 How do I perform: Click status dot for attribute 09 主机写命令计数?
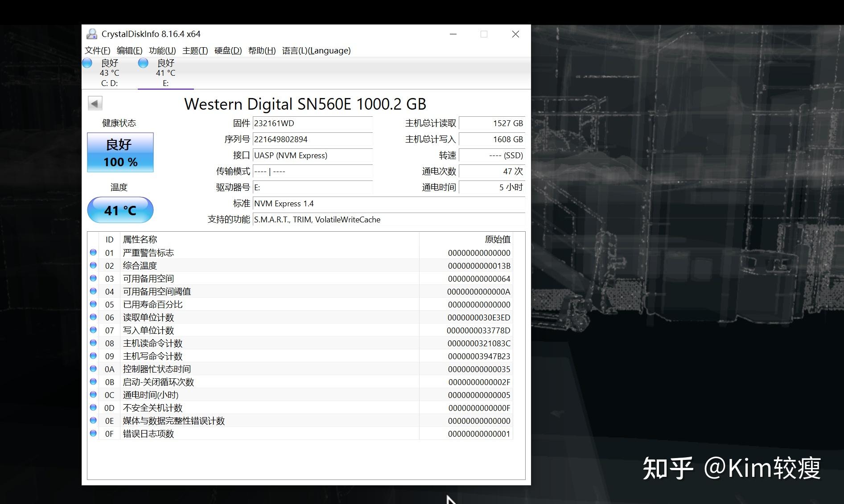(93, 356)
